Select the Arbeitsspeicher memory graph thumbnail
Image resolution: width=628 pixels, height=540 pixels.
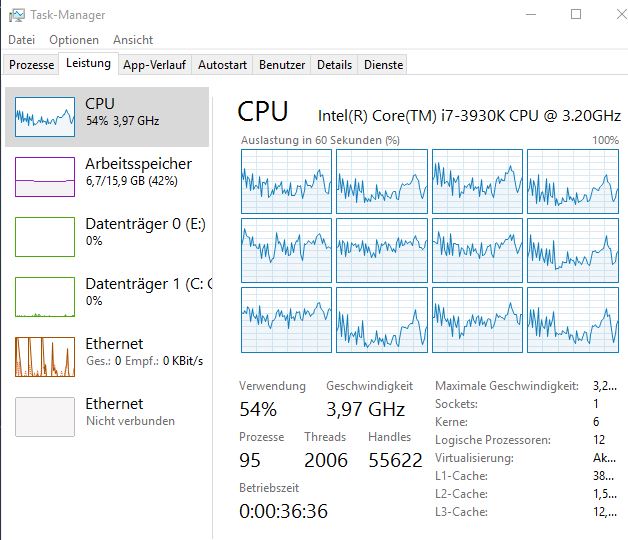click(x=45, y=177)
